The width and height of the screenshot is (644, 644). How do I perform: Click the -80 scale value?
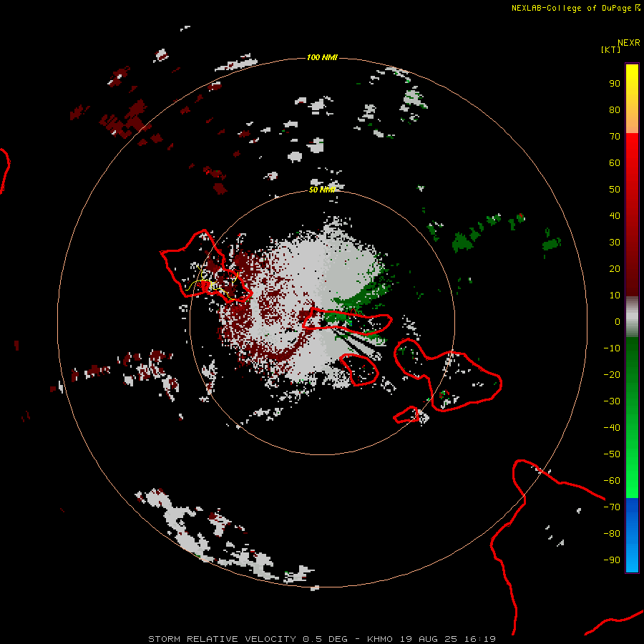point(612,534)
